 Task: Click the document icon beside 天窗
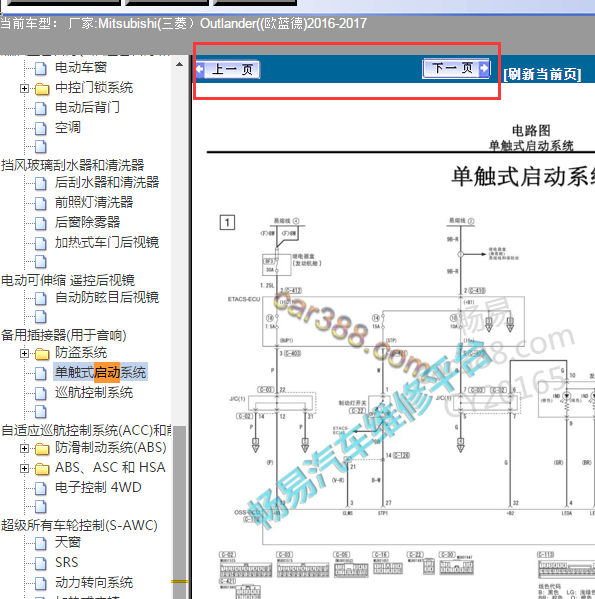click(40, 543)
